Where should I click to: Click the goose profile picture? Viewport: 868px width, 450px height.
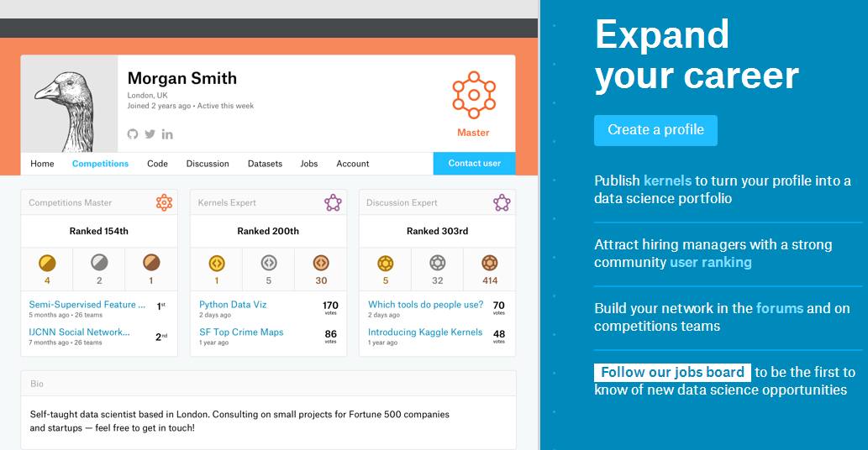coord(70,103)
